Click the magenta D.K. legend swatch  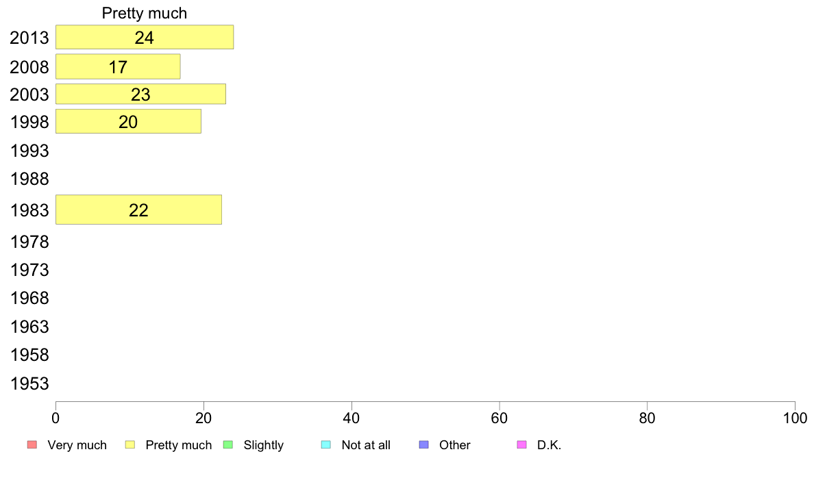pos(521,445)
